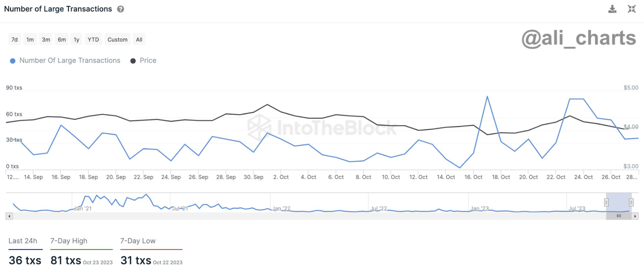Toggle Number Of Large Transactions series
644x272 pixels.
65,61
